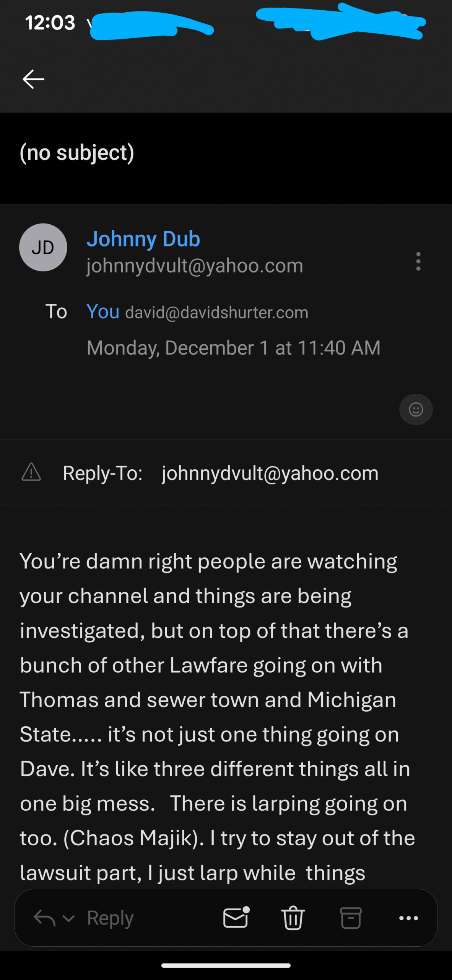Tap the "(no subject)" email title

click(x=77, y=153)
